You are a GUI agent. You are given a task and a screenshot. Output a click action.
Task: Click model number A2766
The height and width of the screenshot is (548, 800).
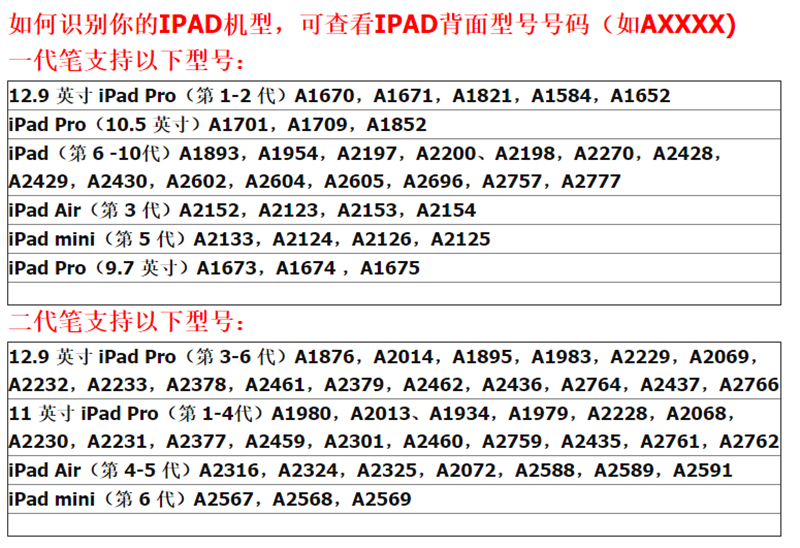pyautogui.click(x=749, y=385)
